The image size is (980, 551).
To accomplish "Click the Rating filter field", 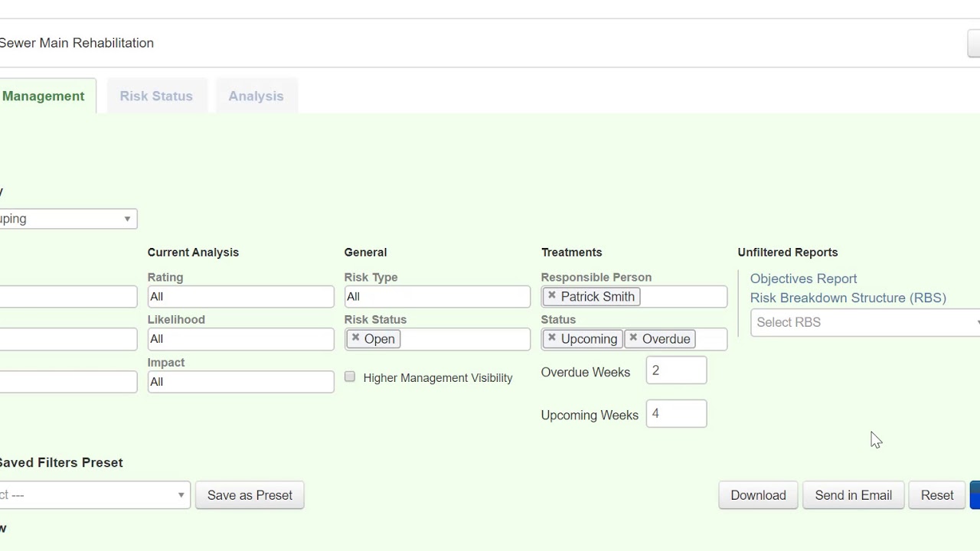I will (x=240, y=296).
